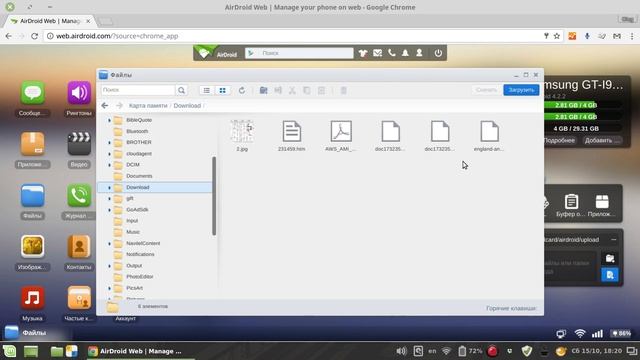Open the Messages desktop icon
Viewport: 640px width, 360px height.
33,93
